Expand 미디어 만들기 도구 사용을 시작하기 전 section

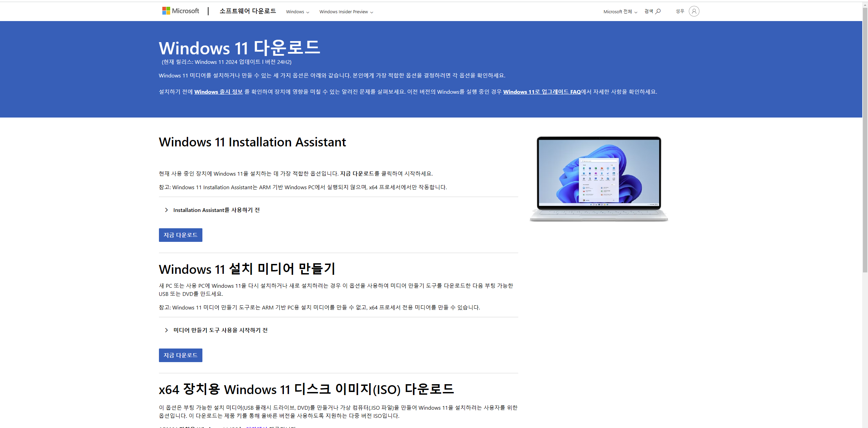tap(220, 330)
